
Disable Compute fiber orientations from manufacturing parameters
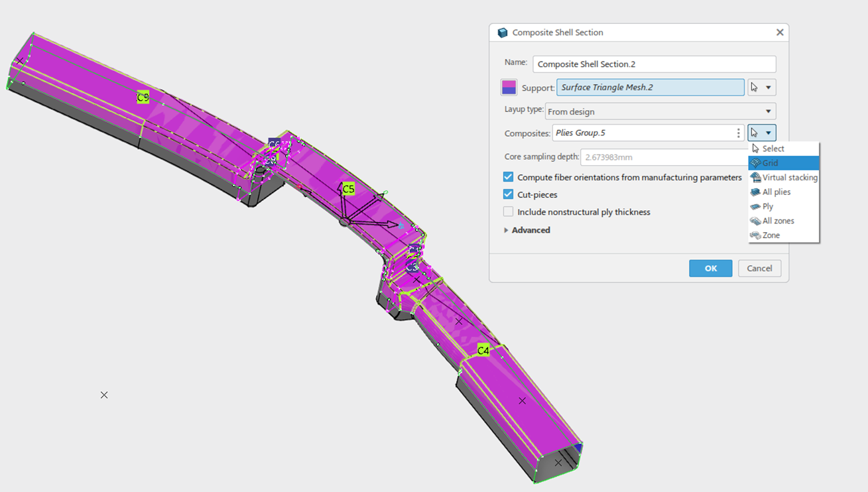508,177
